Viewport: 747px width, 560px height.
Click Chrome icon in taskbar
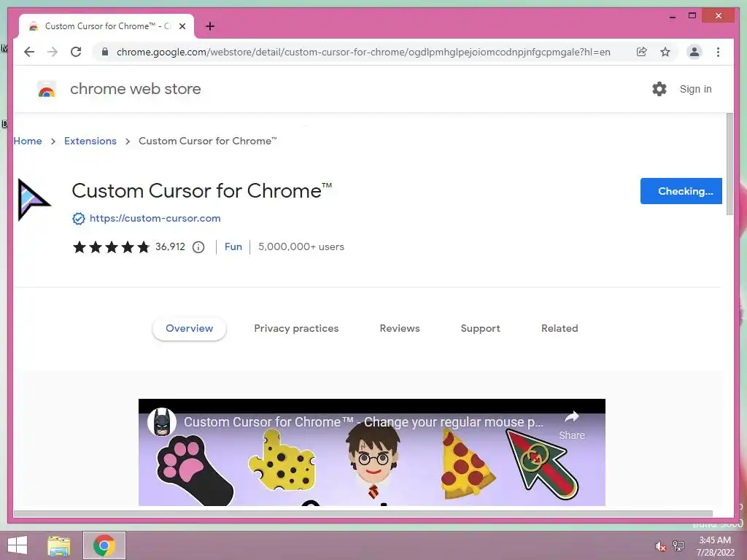click(104, 545)
